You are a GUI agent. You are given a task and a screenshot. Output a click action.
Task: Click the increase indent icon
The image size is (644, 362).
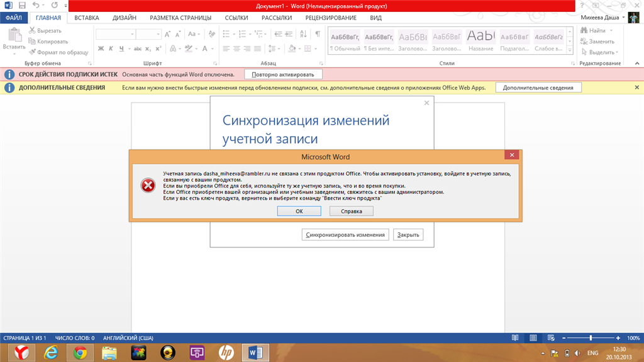(289, 34)
